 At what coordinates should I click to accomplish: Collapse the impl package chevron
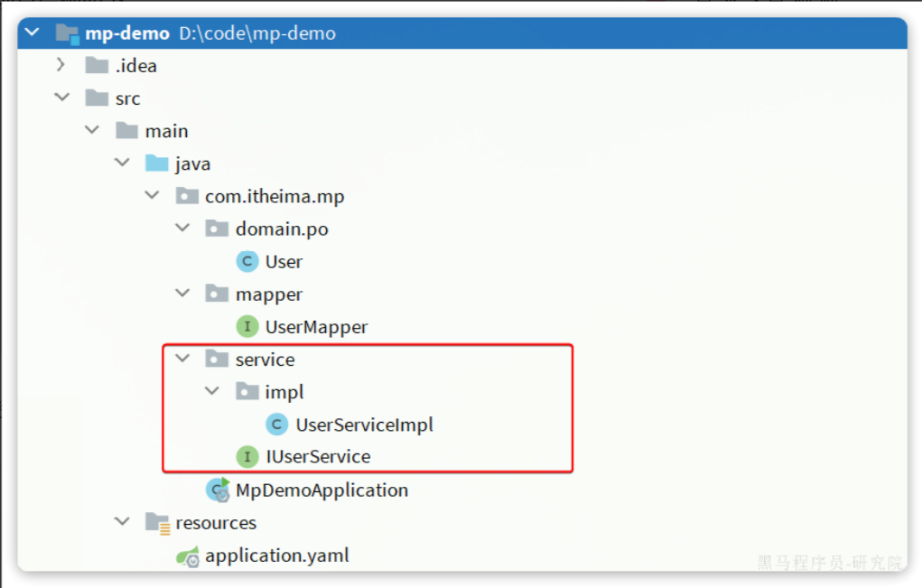click(212, 392)
